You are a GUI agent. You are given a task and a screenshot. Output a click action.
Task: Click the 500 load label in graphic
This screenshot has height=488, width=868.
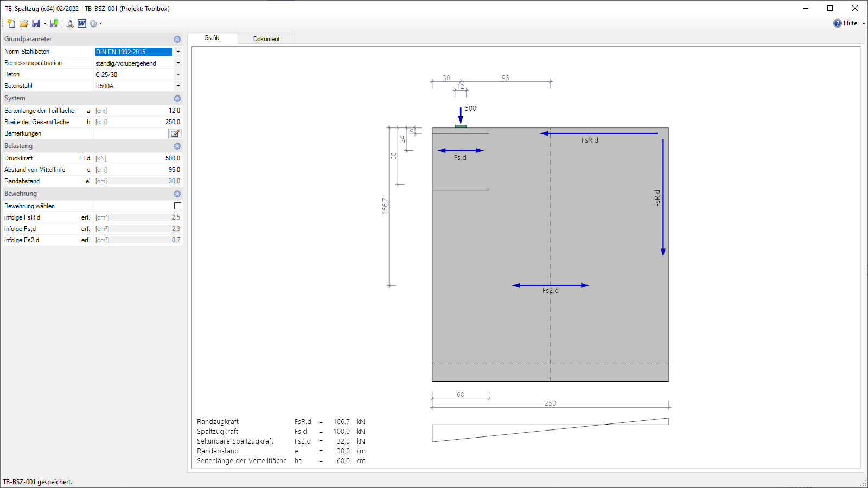click(x=470, y=108)
